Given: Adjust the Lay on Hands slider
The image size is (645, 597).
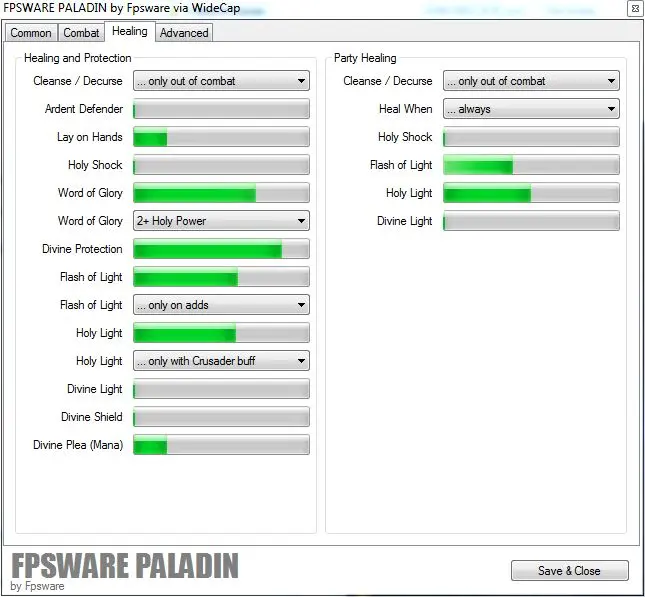Looking at the screenshot, I should click(221, 137).
